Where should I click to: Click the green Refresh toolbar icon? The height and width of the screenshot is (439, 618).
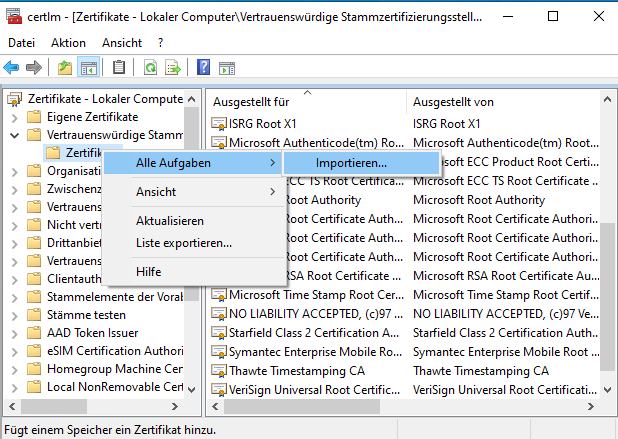click(150, 68)
